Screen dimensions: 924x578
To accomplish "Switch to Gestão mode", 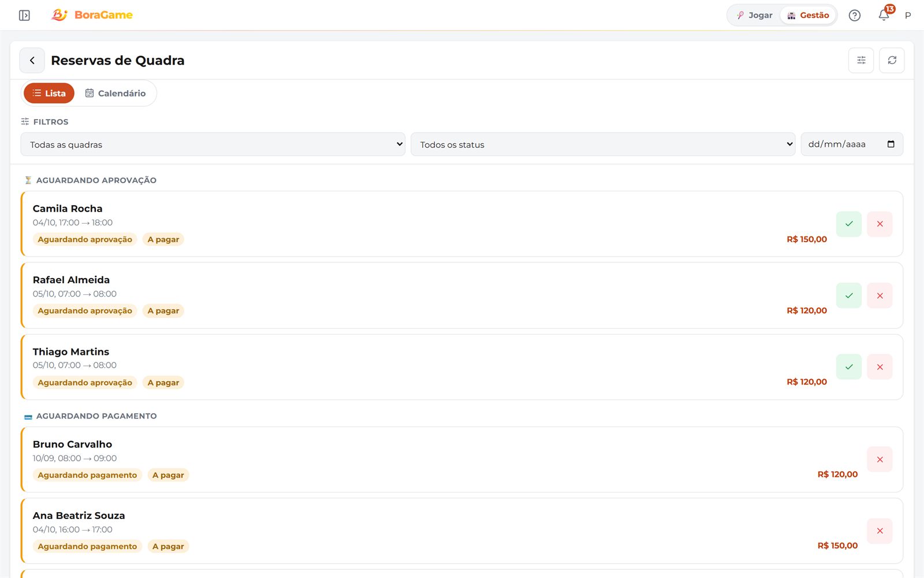I will pyautogui.click(x=808, y=16).
